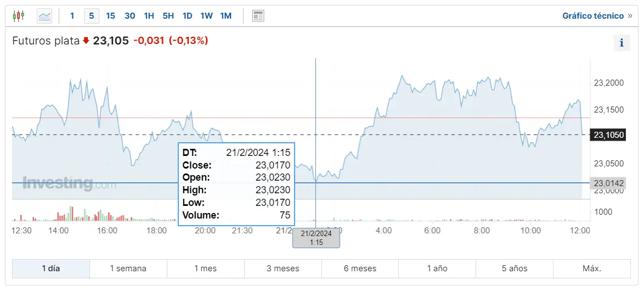Image resolution: width=644 pixels, height=291 pixels.
Task: Switch interval to 1W
Action: point(206,16)
